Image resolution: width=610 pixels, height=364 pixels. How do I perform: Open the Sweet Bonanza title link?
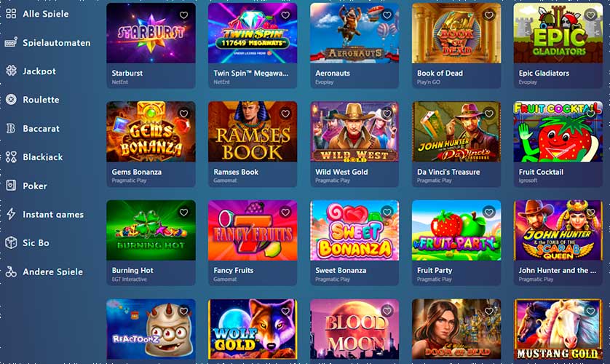tap(341, 270)
